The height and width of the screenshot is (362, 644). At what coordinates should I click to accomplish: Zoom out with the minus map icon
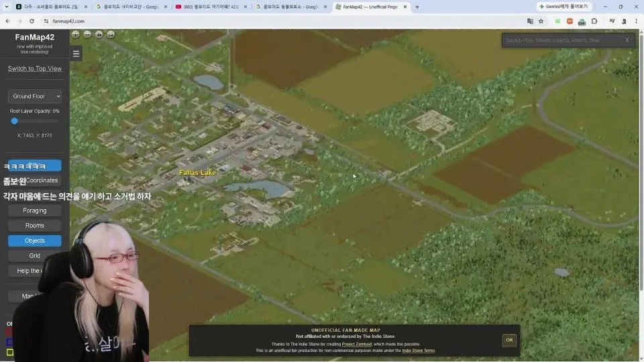87,34
